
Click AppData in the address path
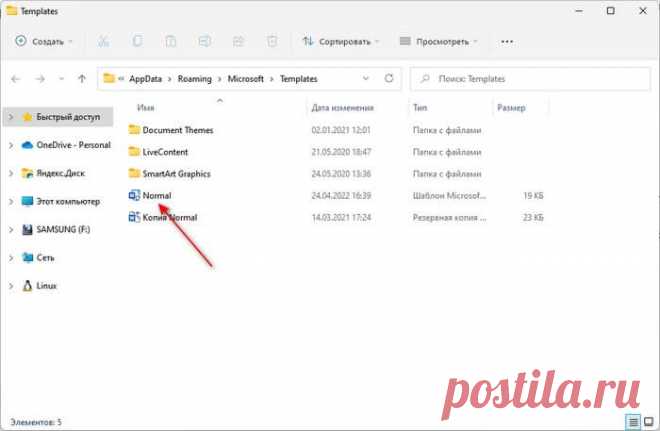coord(145,79)
